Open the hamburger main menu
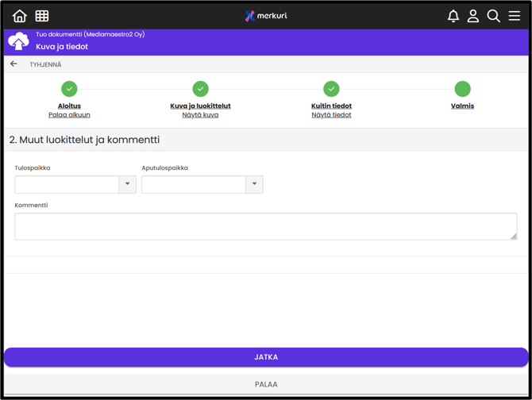The height and width of the screenshot is (400, 532). click(x=515, y=16)
